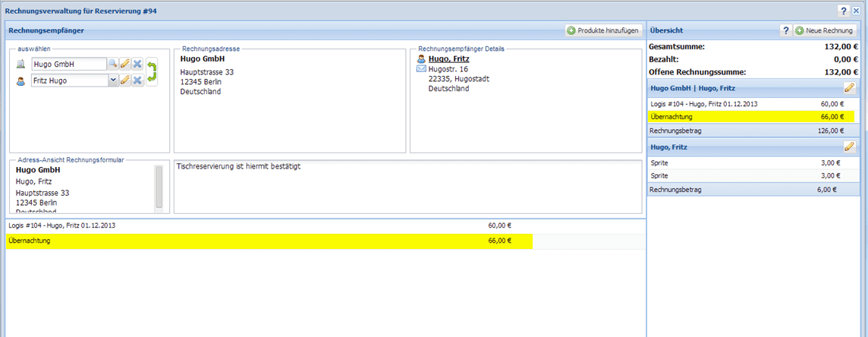
Task: Edit the Hugo GmbH | Hugo, Fritz invoice
Action: (850, 88)
